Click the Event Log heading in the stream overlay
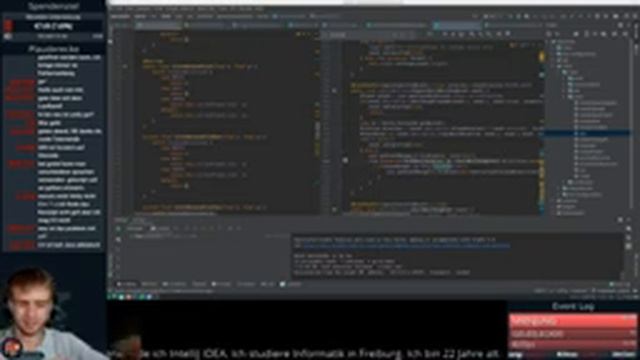 (x=573, y=306)
